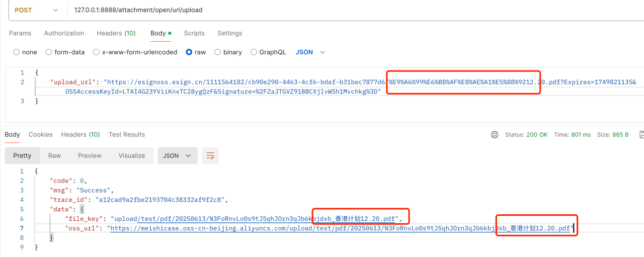The image size is (644, 257).
Task: Select the Visualize response view
Action: tap(132, 155)
